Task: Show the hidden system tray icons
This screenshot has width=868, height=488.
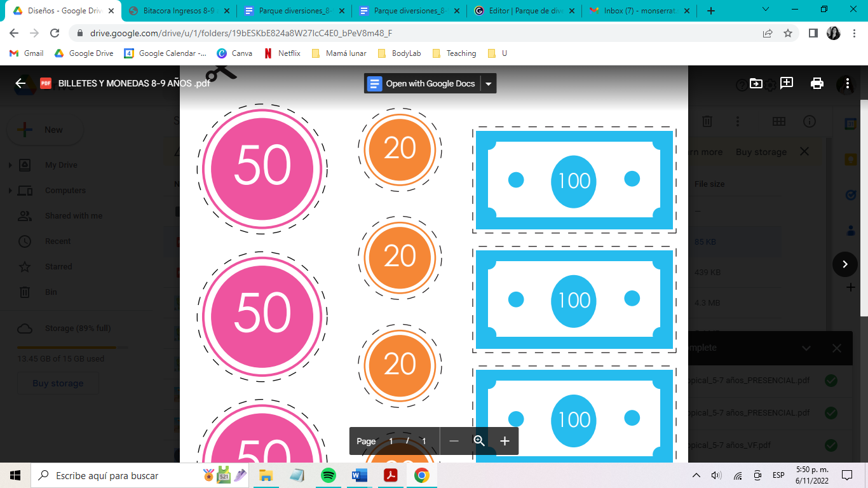Action: (x=696, y=475)
